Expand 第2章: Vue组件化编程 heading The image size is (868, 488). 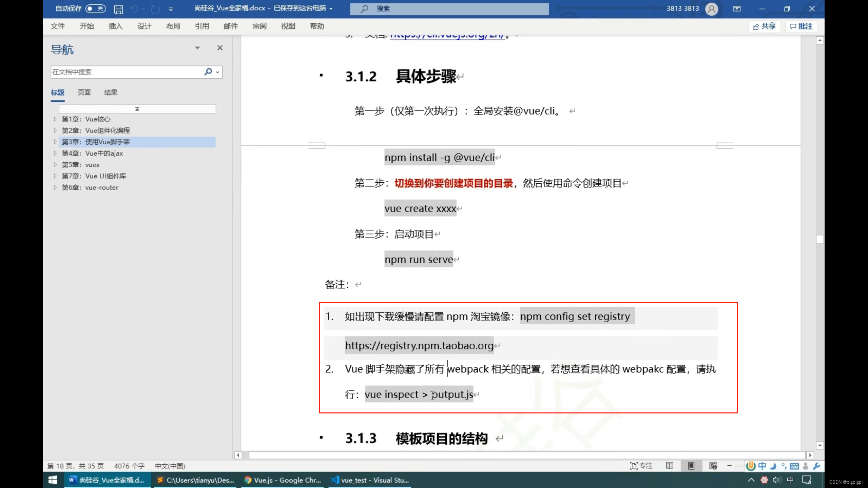[x=55, y=130]
